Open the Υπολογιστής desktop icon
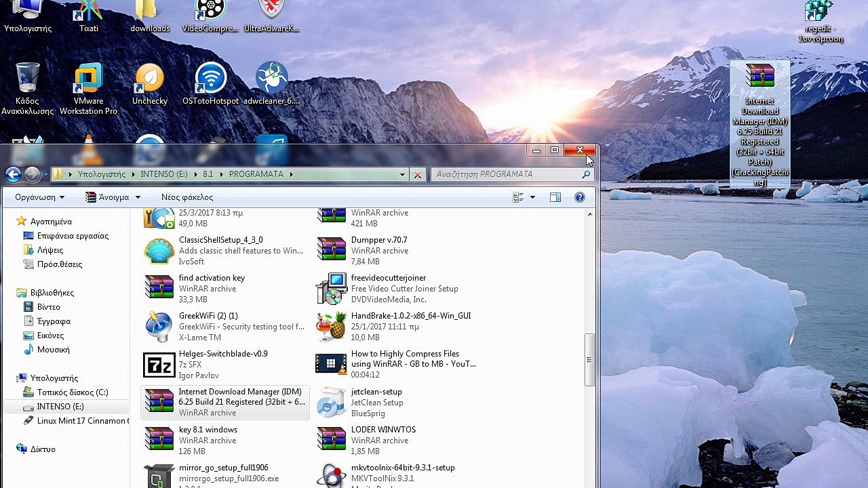 click(28, 17)
